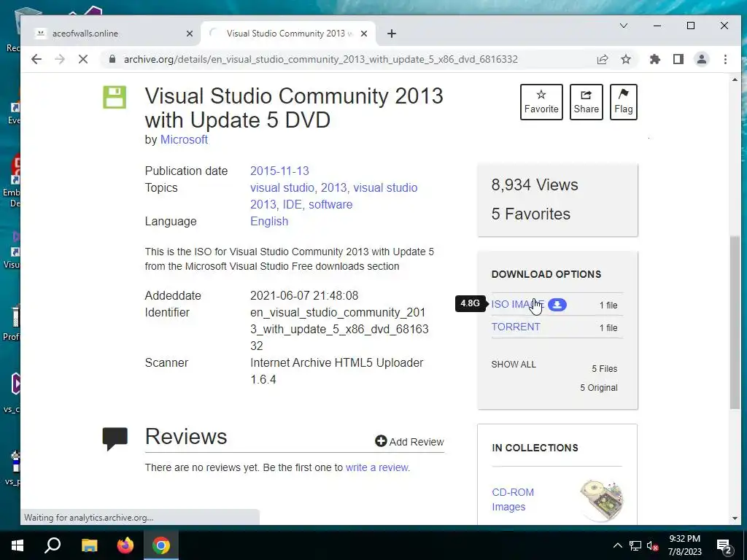
Task: Open the 'visual studio' topic link
Action: pos(282,187)
